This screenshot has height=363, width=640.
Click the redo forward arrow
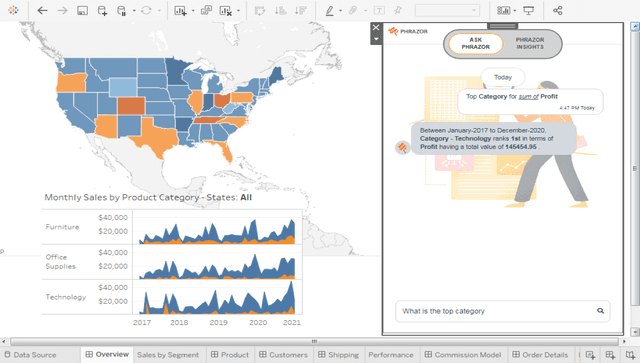coord(62,11)
